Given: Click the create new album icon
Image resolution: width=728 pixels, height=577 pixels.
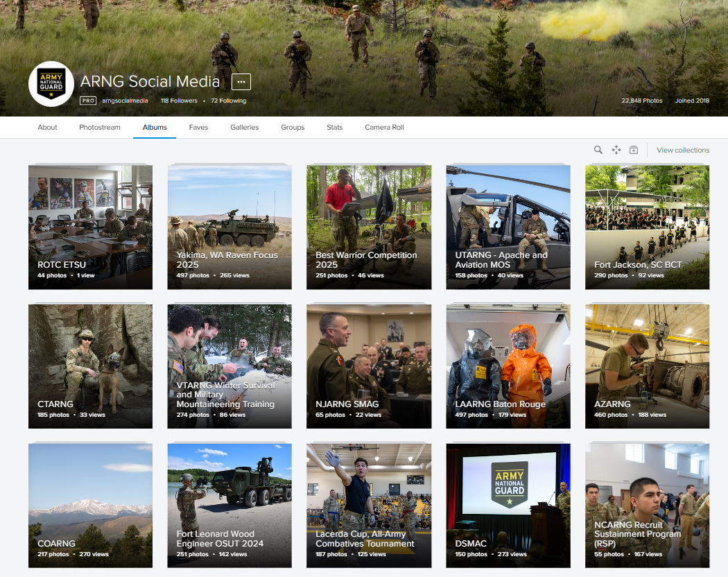Looking at the screenshot, I should click(634, 150).
